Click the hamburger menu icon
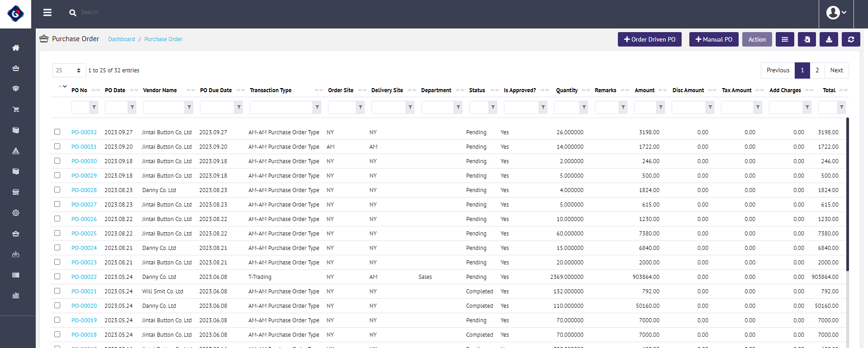This screenshot has width=868, height=348. pos(47,13)
